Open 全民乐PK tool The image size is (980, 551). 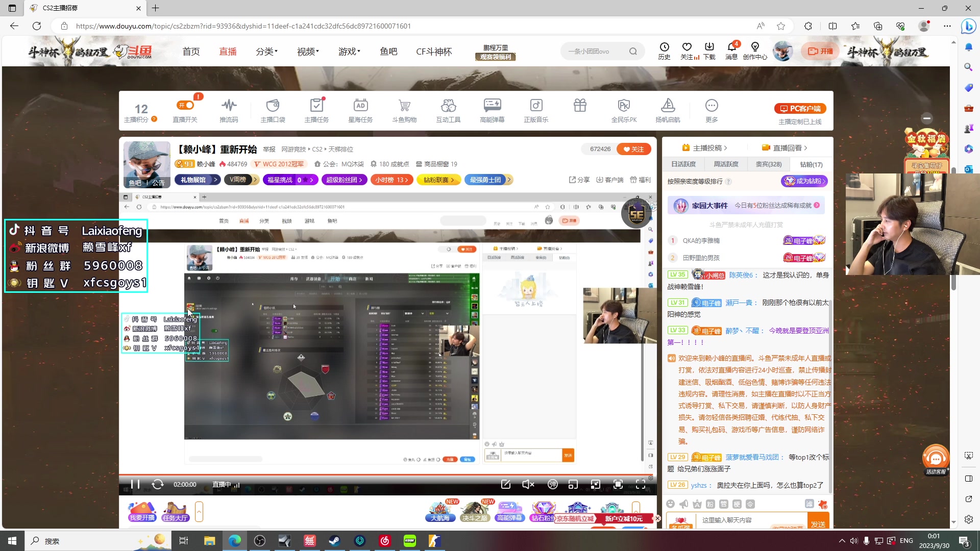(x=624, y=110)
